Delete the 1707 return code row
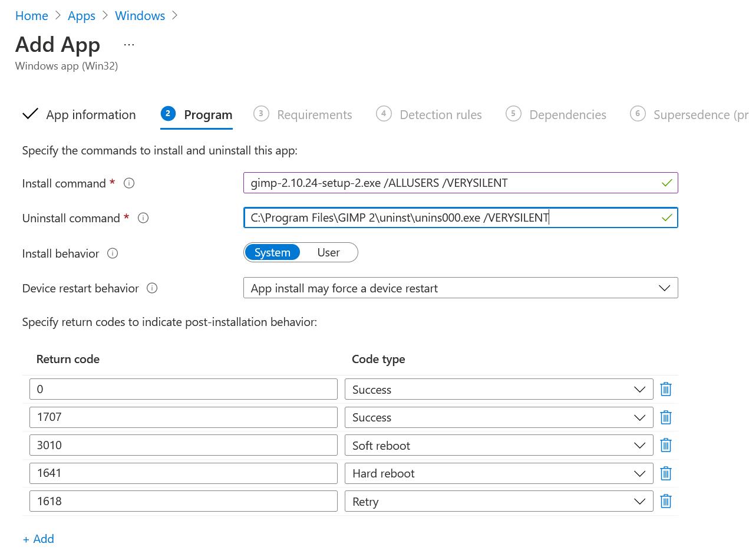Viewport: 749px width, 560px height. [666, 417]
